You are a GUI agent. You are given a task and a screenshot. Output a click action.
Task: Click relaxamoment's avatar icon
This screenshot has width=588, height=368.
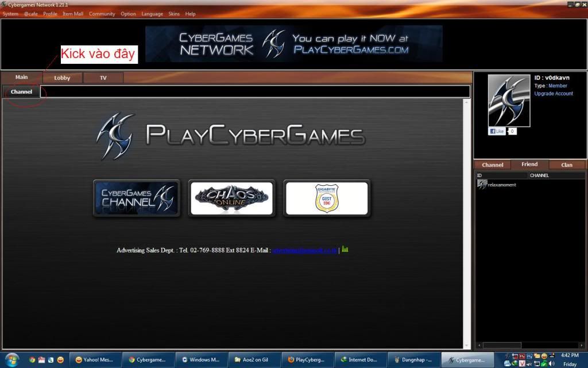pyautogui.click(x=482, y=185)
